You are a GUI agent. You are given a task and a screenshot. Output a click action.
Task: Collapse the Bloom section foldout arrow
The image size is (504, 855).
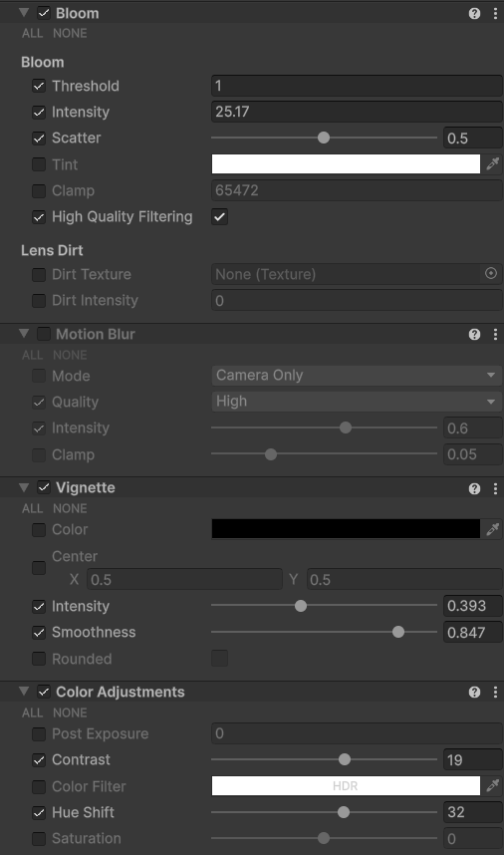[x=24, y=13]
